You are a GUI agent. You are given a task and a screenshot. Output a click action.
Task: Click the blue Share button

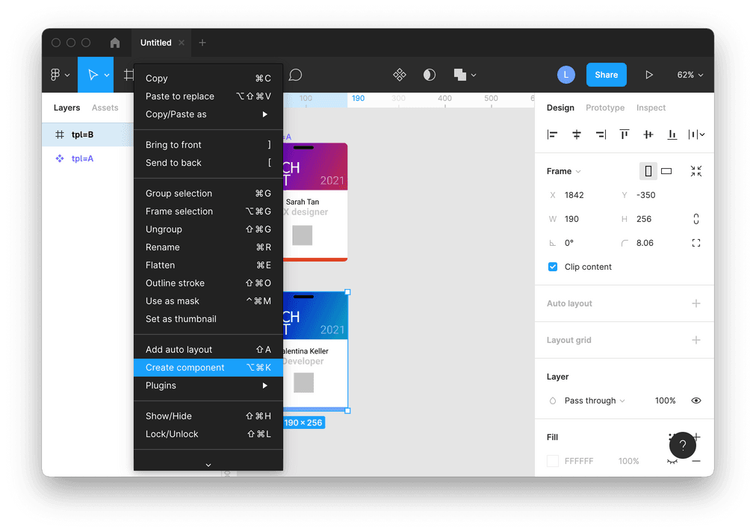(x=606, y=75)
